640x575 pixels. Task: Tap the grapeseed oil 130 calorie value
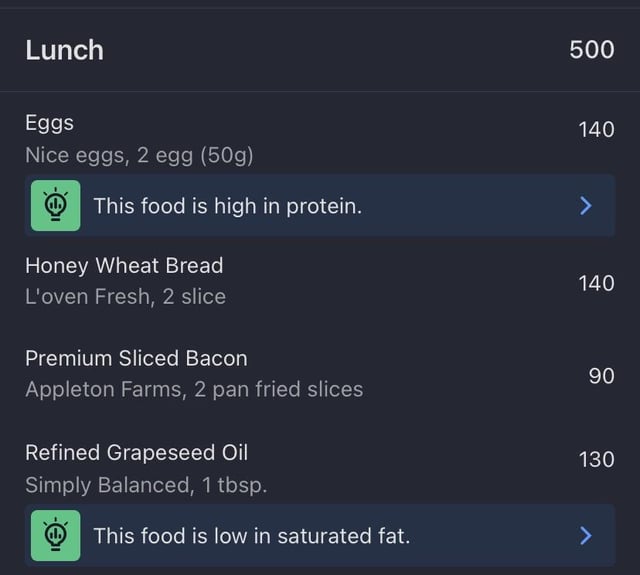pyautogui.click(x=596, y=460)
